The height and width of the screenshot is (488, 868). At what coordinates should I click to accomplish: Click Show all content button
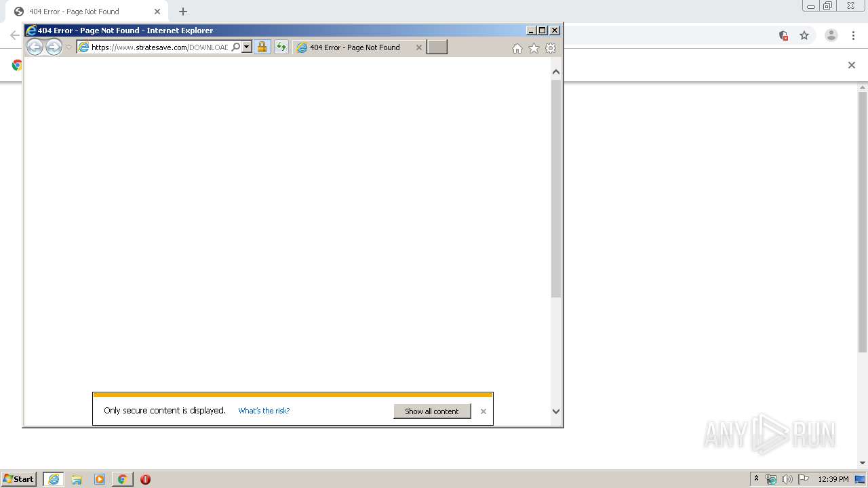(432, 411)
